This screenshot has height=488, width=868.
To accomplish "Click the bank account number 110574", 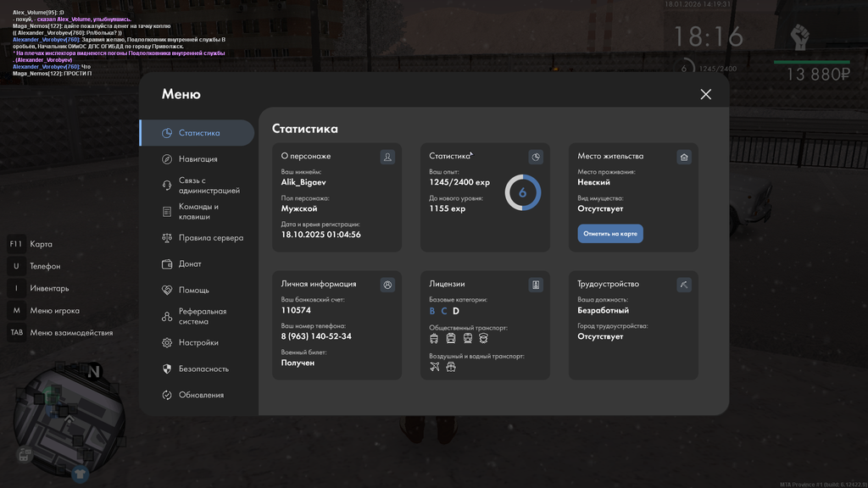I will pos(296,310).
